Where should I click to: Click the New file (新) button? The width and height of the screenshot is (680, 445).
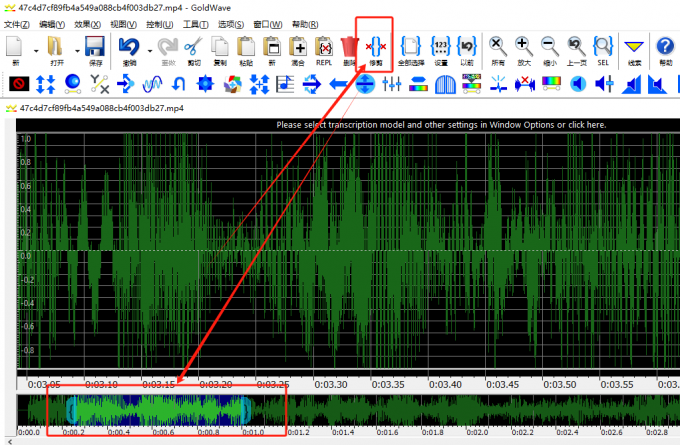point(16,51)
